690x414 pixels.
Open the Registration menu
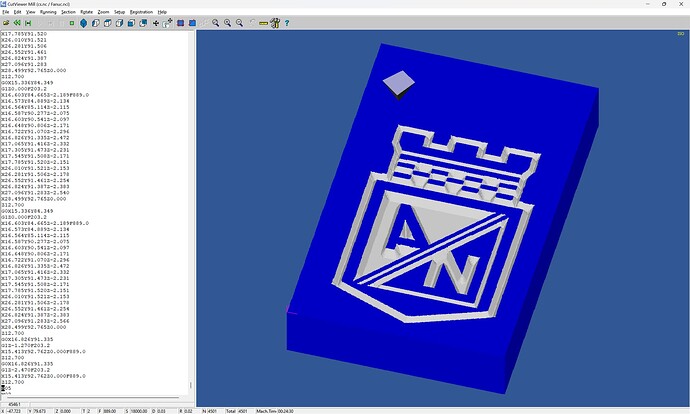[141, 12]
